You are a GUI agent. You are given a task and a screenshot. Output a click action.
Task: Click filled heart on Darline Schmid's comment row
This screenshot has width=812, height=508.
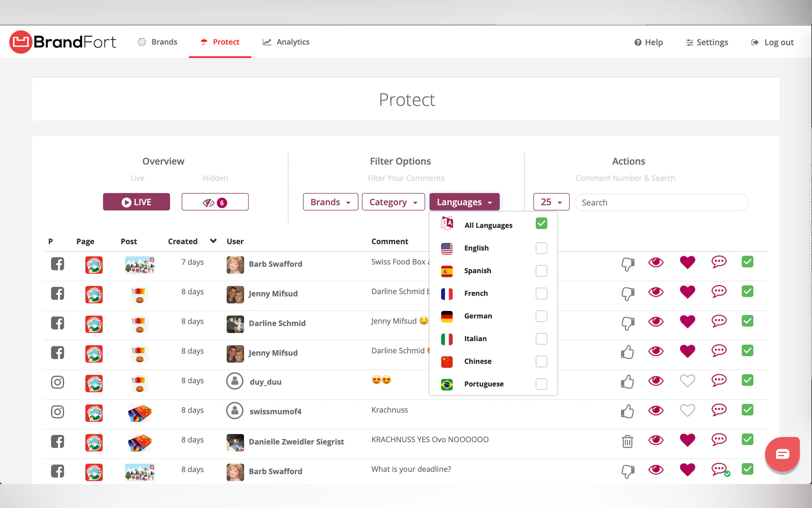687,321
